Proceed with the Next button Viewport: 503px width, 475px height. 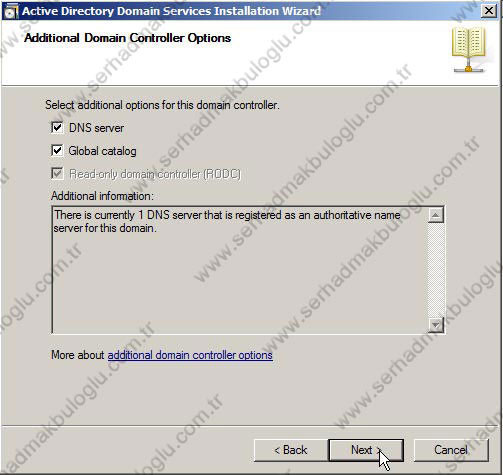click(x=366, y=450)
